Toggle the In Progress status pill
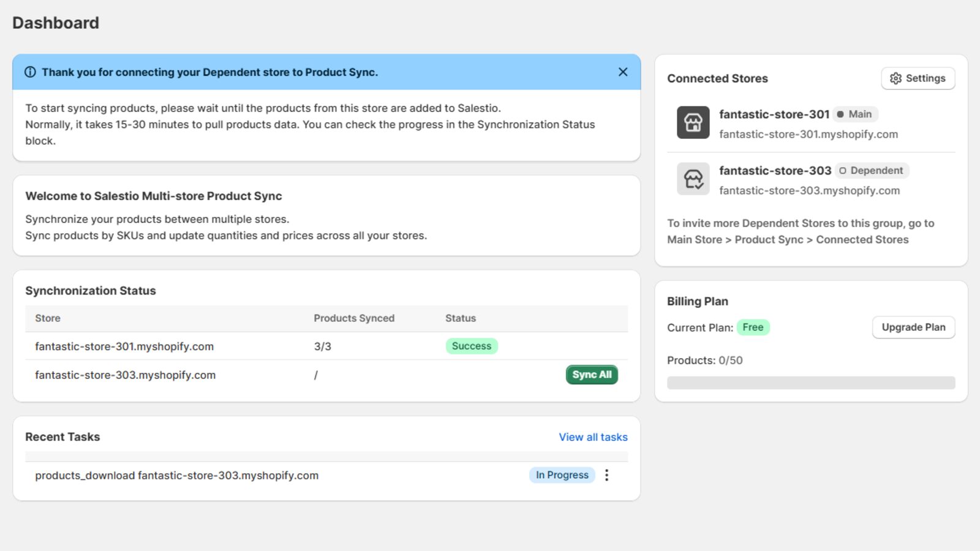The width and height of the screenshot is (980, 551). tap(562, 475)
